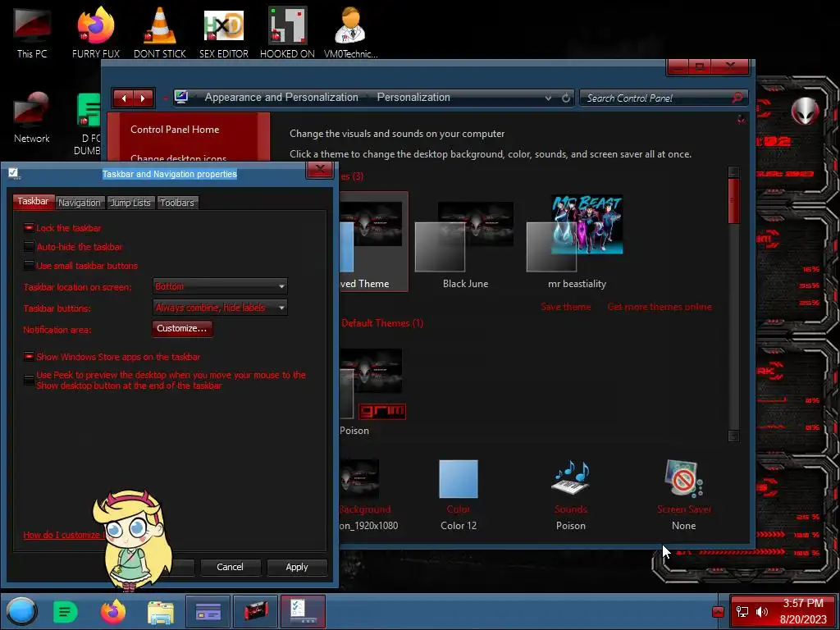
Task: Open Taskbar location on screen dropdown
Action: [220, 286]
